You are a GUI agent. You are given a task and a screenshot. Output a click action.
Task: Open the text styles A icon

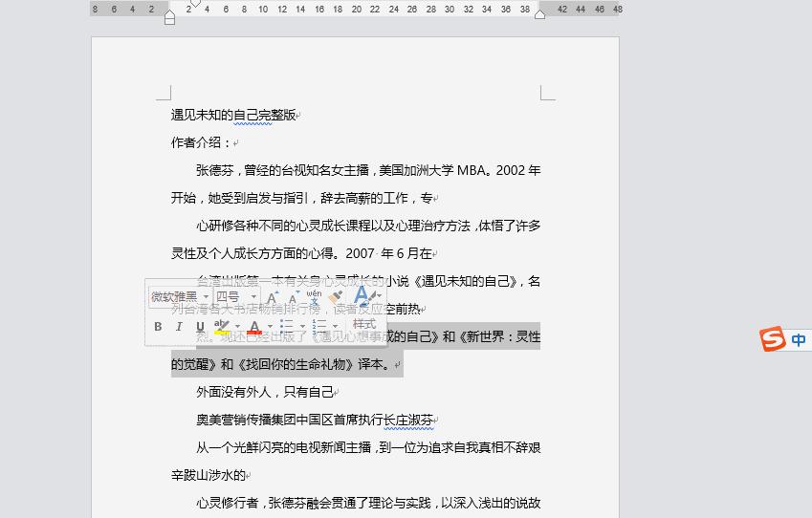click(363, 295)
